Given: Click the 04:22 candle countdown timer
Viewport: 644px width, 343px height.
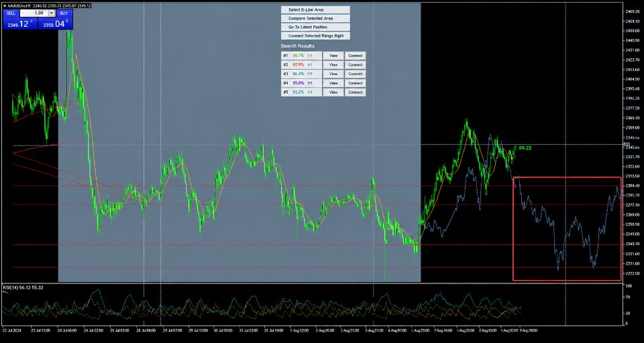Looking at the screenshot, I should 525,147.
